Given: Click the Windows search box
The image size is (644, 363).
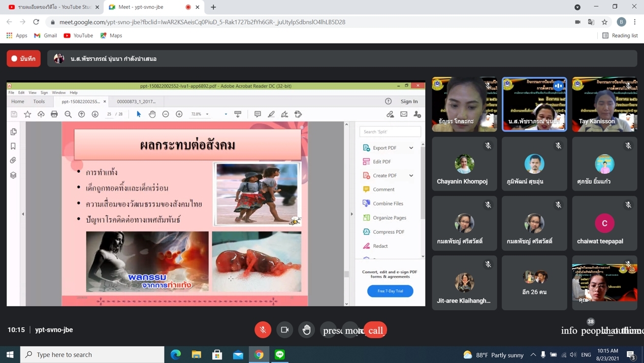Looking at the screenshot, I should coord(92,354).
